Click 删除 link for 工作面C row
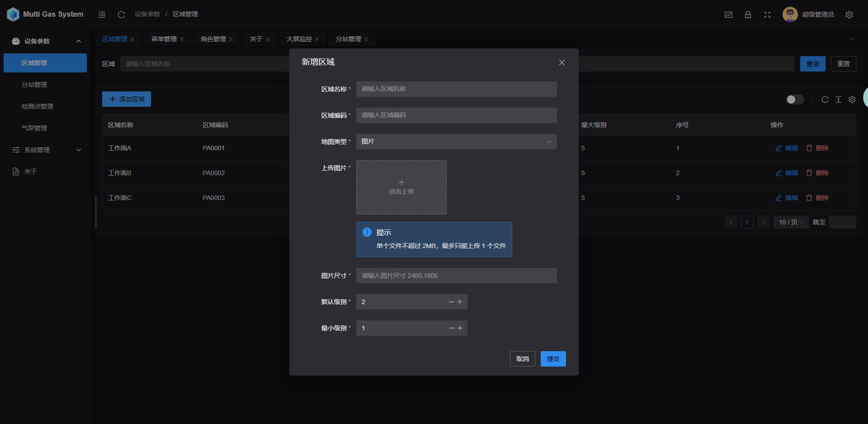Screen dimensions: 868x424 [822, 198]
